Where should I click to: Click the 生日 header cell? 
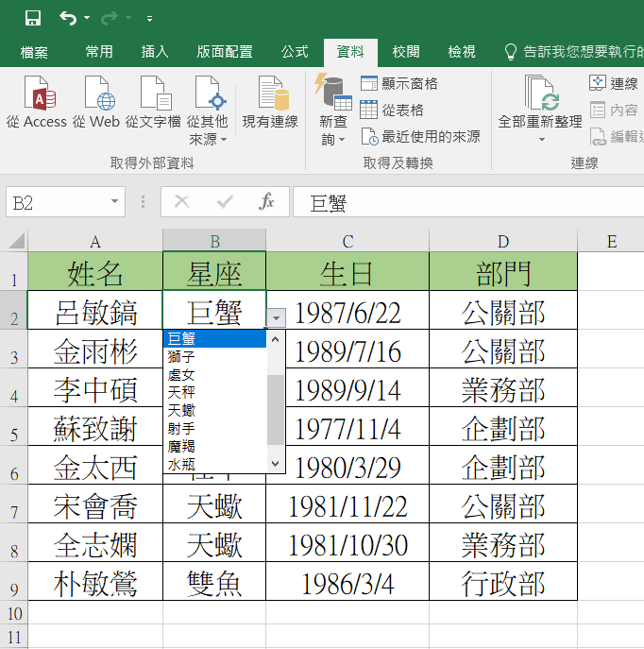[x=347, y=271]
